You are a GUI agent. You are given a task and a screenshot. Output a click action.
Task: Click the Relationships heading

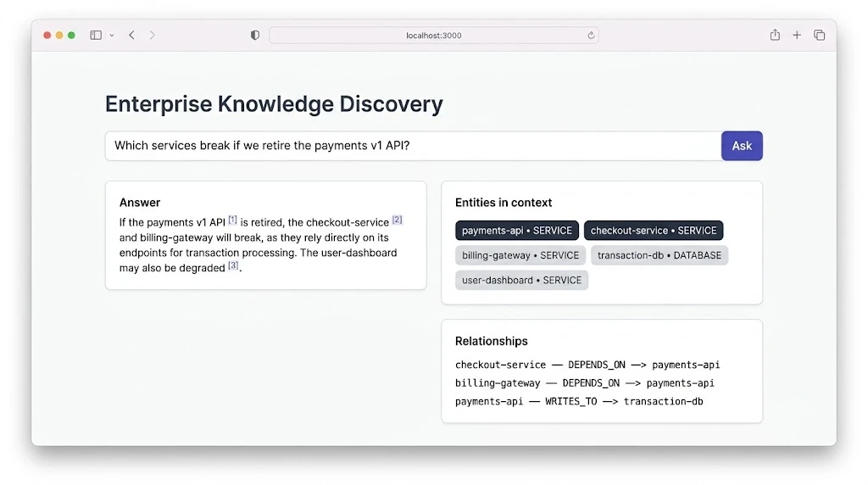(x=491, y=341)
